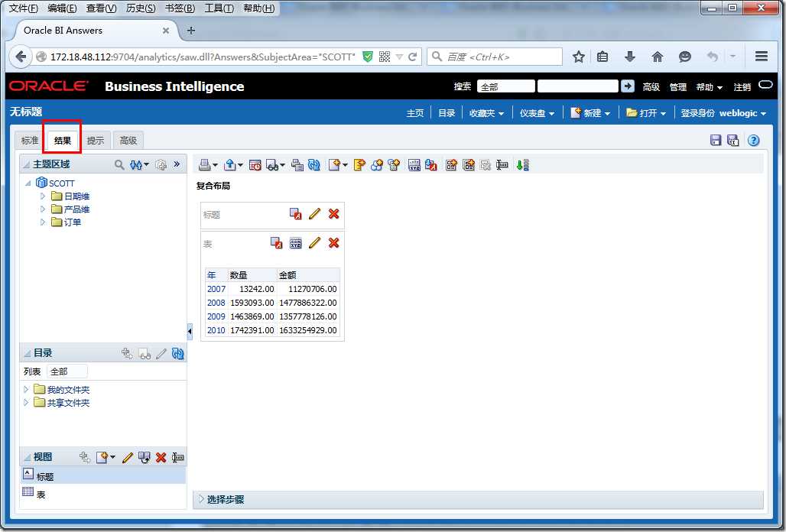786x532 pixels.
Task: Switch to the 标准 tab
Action: click(30, 141)
